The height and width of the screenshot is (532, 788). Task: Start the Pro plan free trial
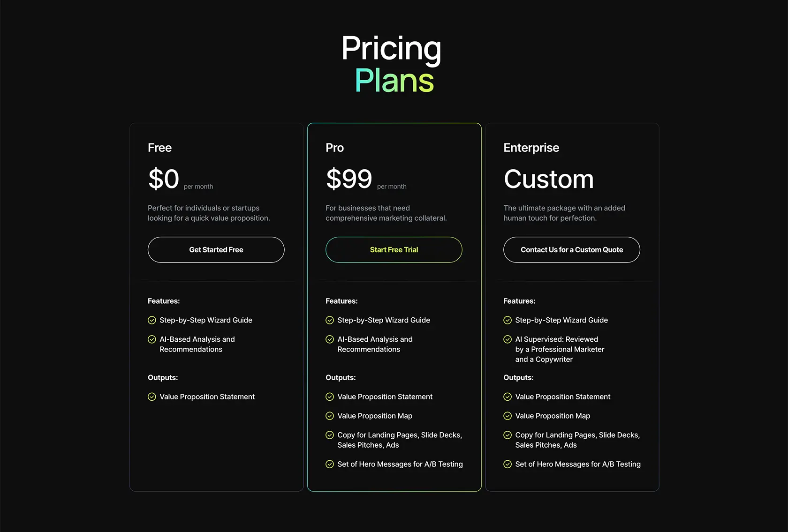pyautogui.click(x=394, y=250)
